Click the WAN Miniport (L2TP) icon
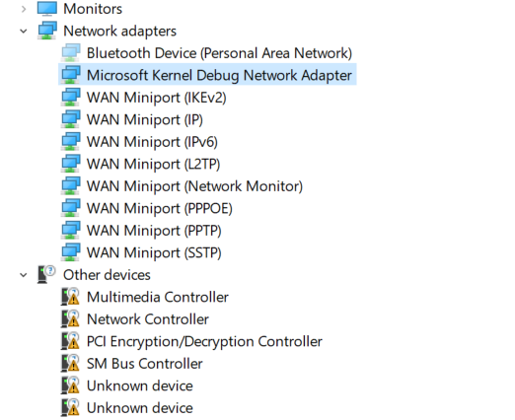Image resolution: width=515 pixels, height=420 pixels. point(71,164)
